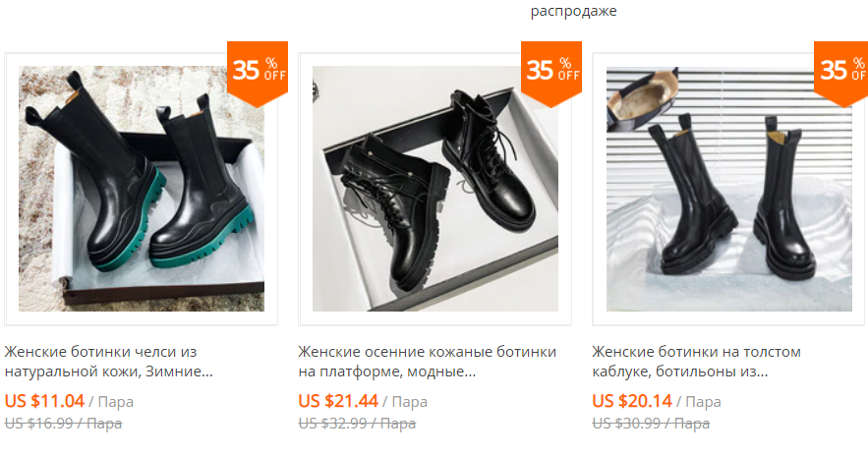Viewport: 868px width, 457px height.
Task: Click the 35% OFF badge on third product
Action: [x=840, y=74]
